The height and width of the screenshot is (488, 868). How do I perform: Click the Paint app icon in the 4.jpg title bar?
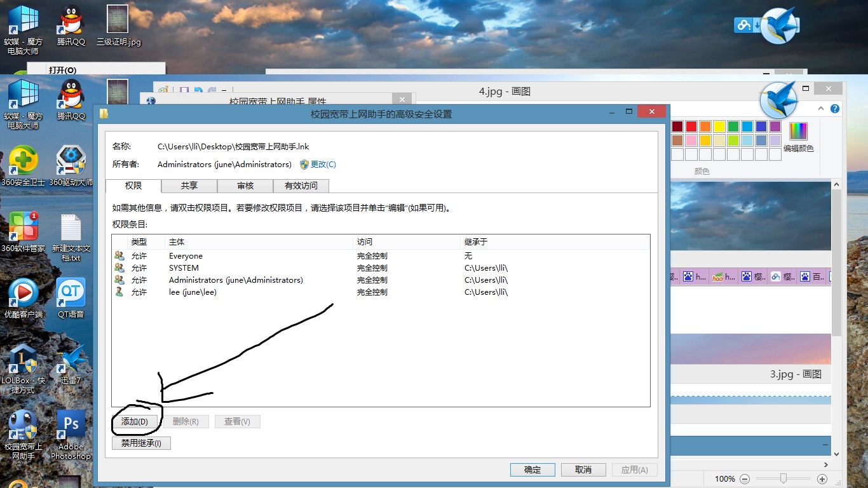point(163,91)
